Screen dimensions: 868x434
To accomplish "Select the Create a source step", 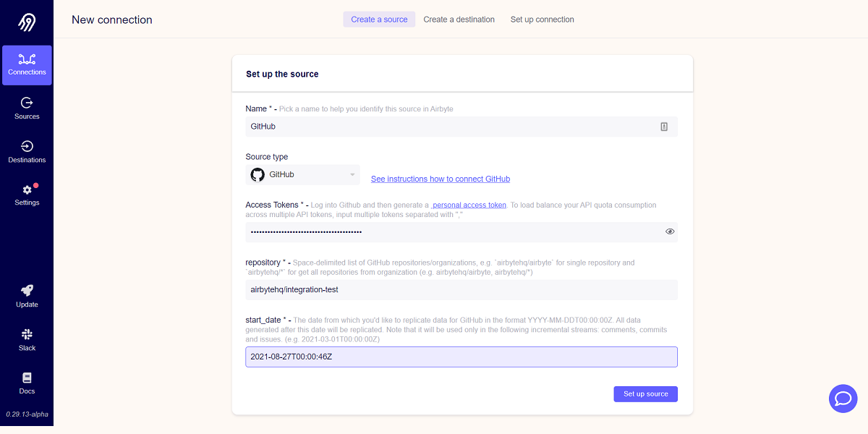I will coord(379,20).
